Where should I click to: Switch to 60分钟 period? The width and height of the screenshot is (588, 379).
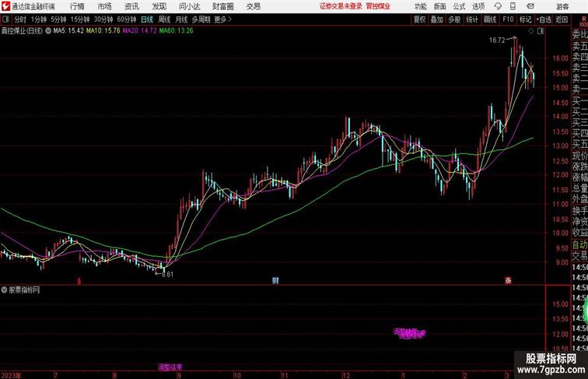(127, 19)
